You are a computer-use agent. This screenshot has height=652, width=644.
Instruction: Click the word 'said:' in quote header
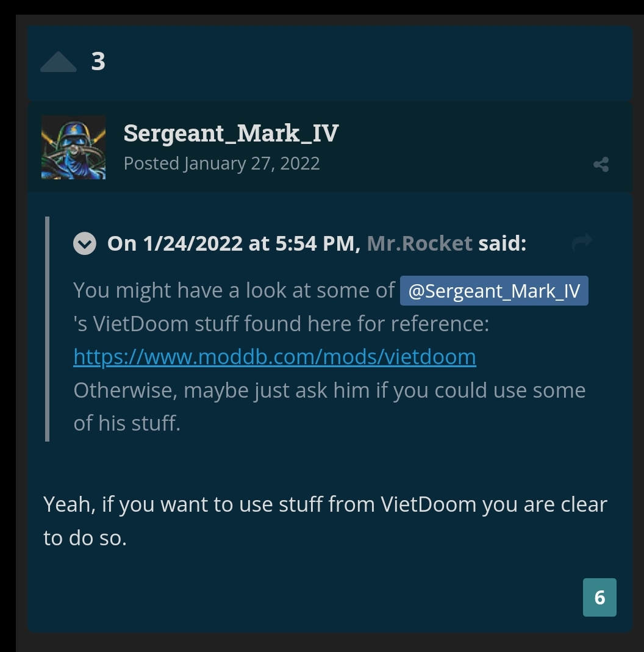[x=503, y=243]
